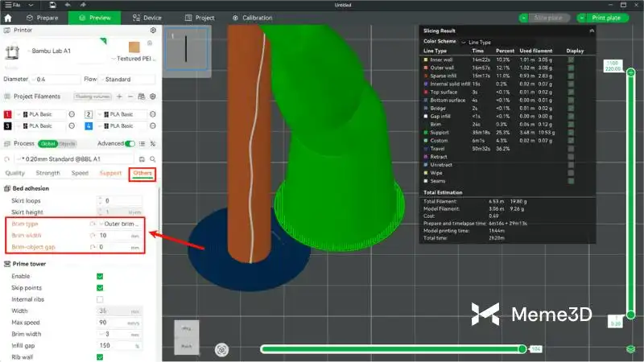Viewport: 644px width, 362px height.
Task: Remove a filament with minus icon
Action: point(131,97)
